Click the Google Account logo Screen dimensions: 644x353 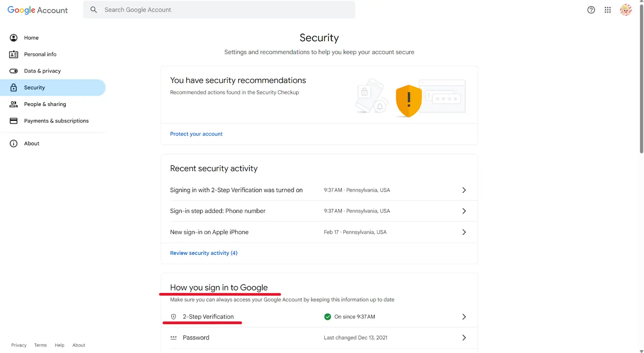37,10
